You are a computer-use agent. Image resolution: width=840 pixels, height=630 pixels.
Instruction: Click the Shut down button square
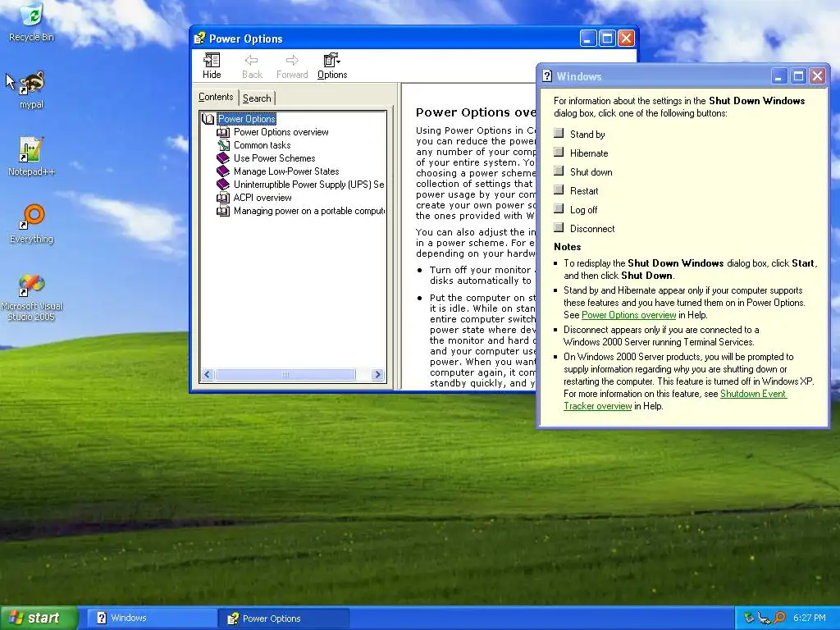[x=559, y=171]
